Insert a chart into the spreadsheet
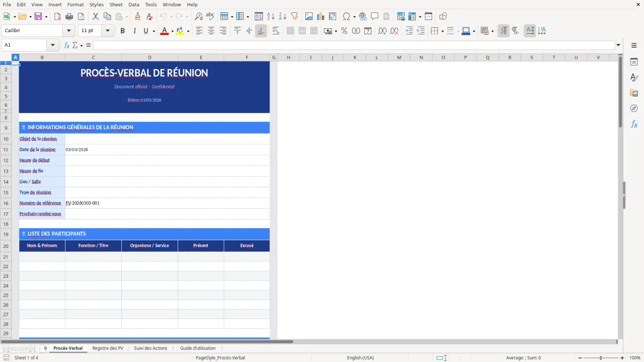The height and width of the screenshot is (362, 644). pos(320,16)
